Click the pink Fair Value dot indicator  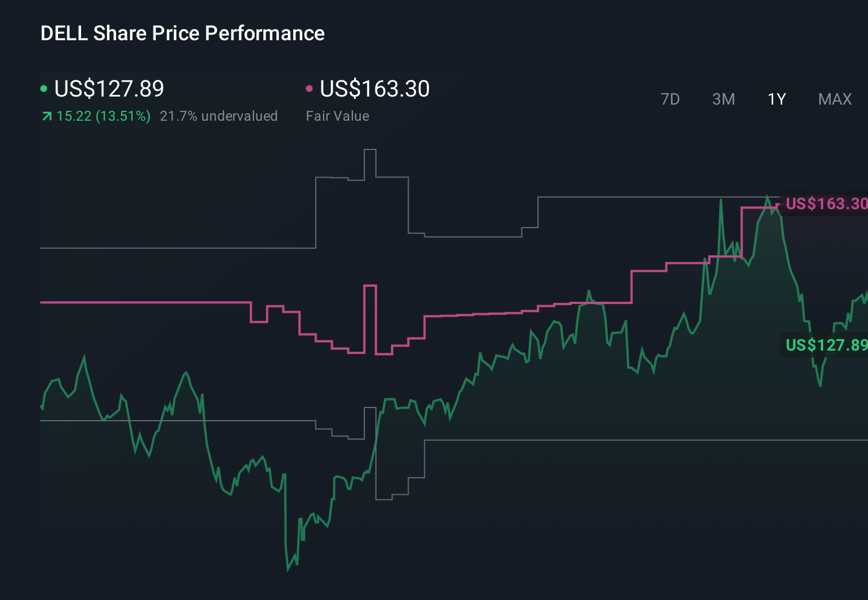[310, 88]
